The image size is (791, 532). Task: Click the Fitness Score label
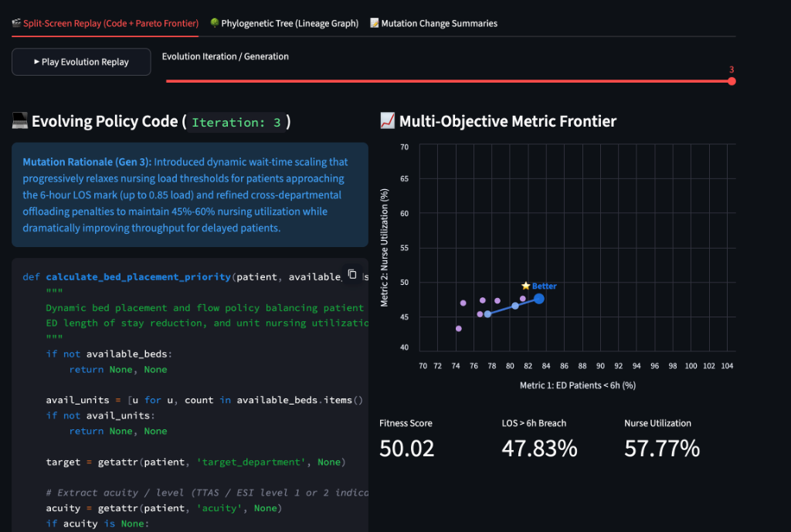click(x=406, y=423)
